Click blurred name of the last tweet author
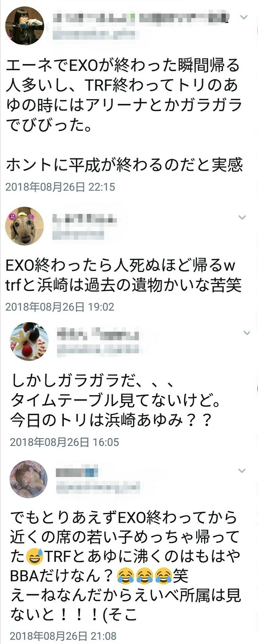 (x=77, y=472)
